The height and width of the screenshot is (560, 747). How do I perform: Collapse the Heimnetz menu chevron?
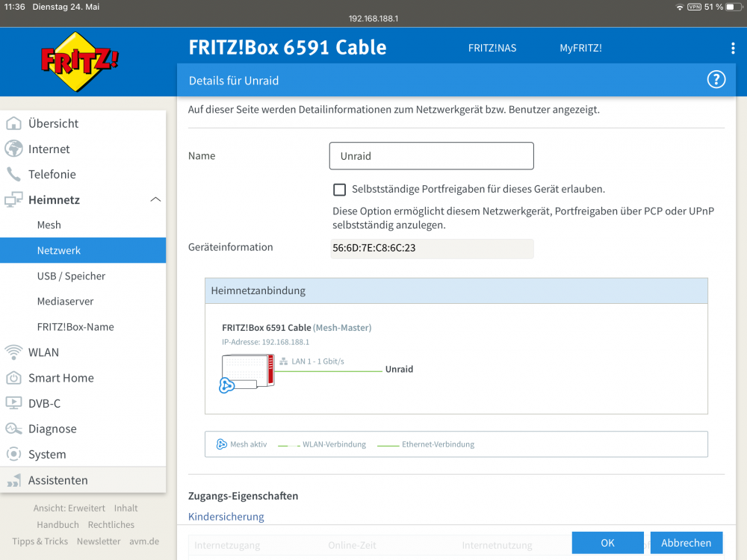[155, 199]
